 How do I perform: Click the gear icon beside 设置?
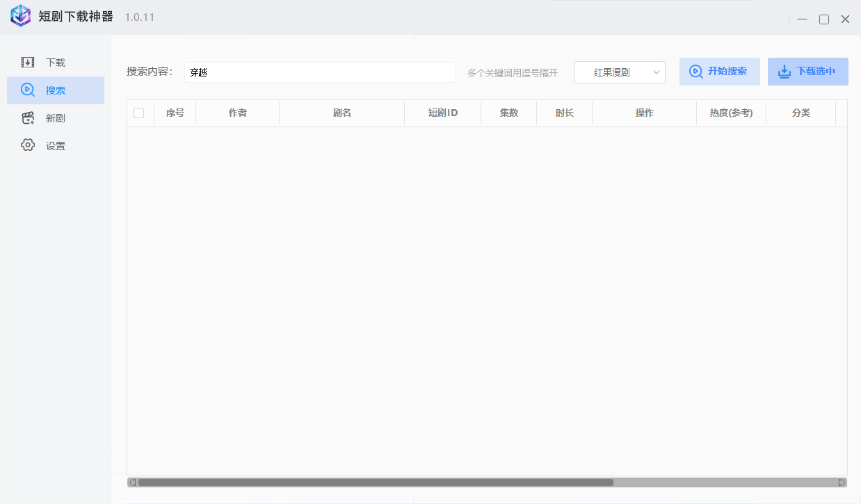pyautogui.click(x=28, y=145)
